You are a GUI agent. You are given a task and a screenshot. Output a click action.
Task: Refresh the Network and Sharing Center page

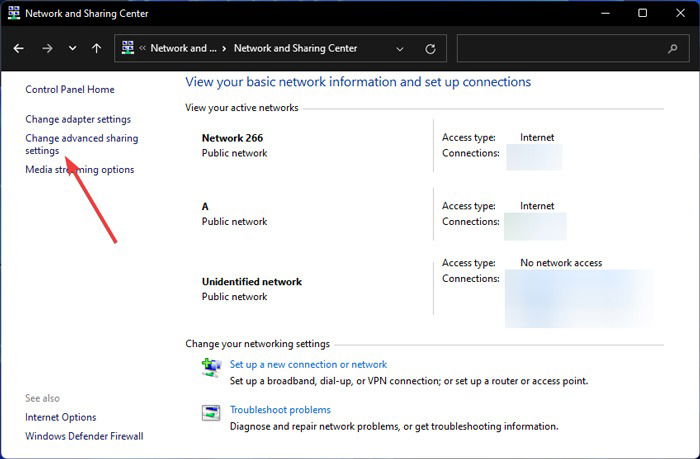coord(430,49)
